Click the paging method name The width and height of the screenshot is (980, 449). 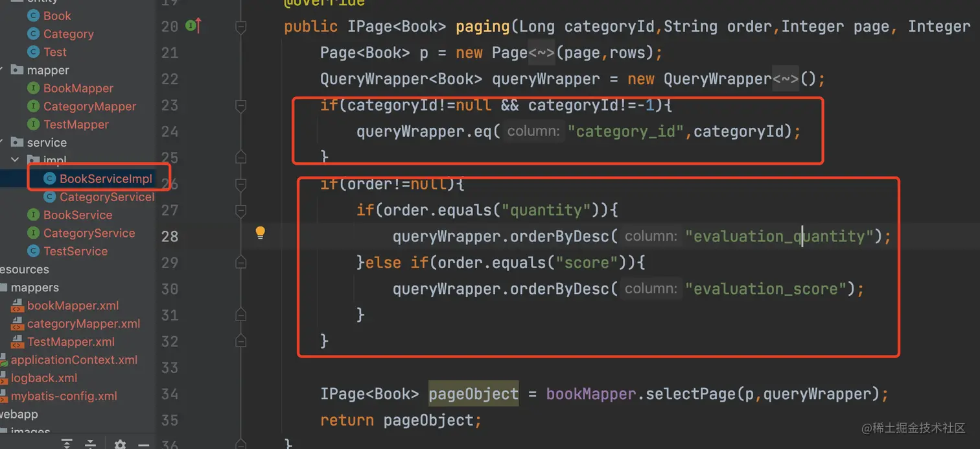pyautogui.click(x=483, y=27)
